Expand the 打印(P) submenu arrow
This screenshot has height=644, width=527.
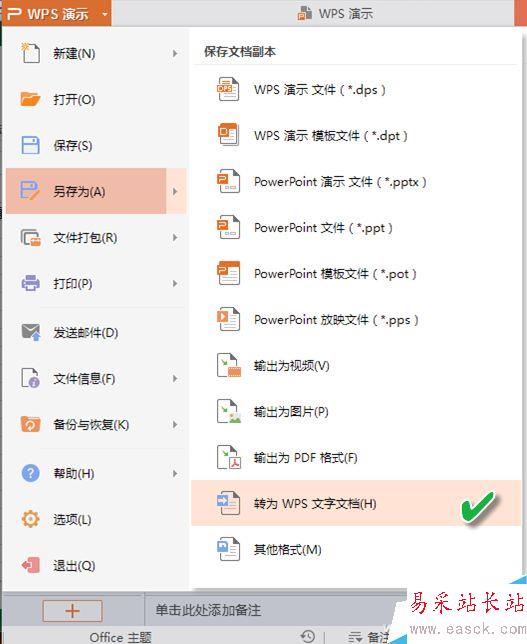(x=175, y=283)
